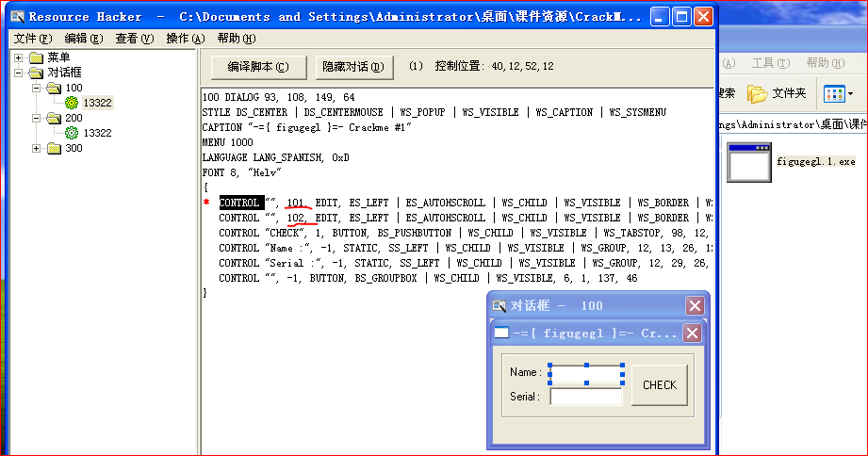
Task: Click gear icon of 13322 under 200
Action: [72, 133]
